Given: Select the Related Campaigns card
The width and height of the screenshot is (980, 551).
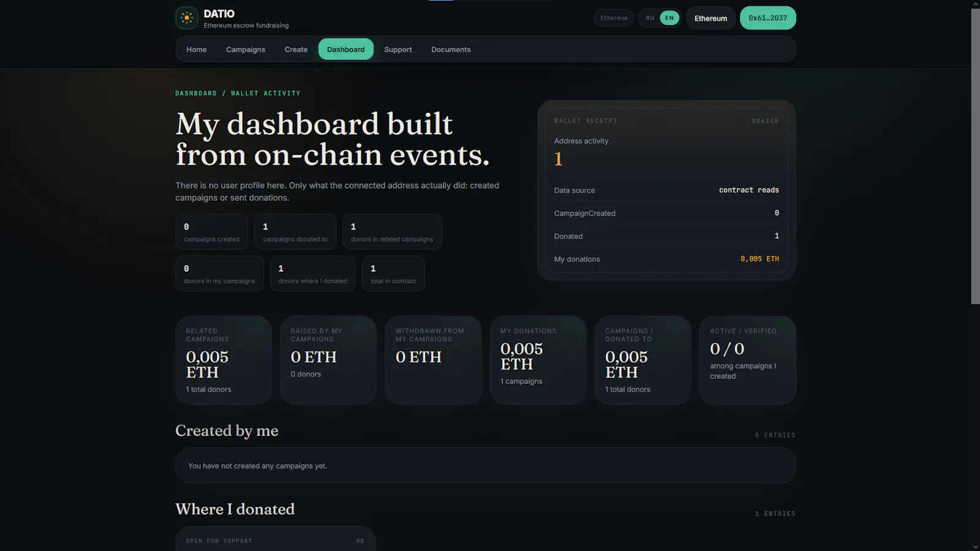Looking at the screenshot, I should (x=224, y=360).
